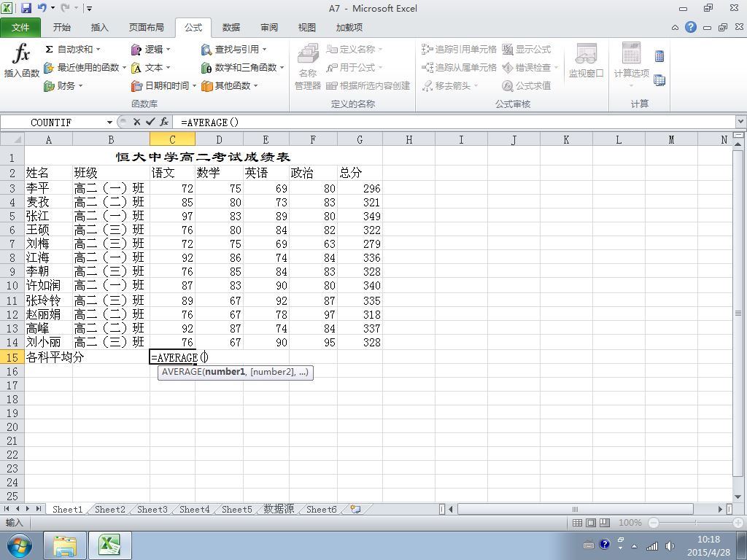This screenshot has width=747, height=560.
Task: Confirm formula entry with the checkmark
Action: (150, 122)
